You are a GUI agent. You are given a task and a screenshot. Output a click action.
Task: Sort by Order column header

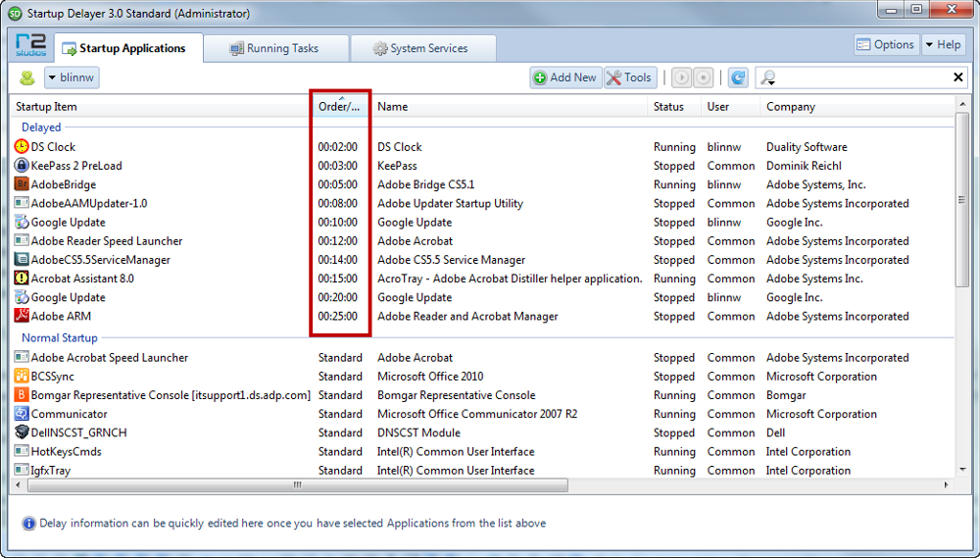coord(341,106)
